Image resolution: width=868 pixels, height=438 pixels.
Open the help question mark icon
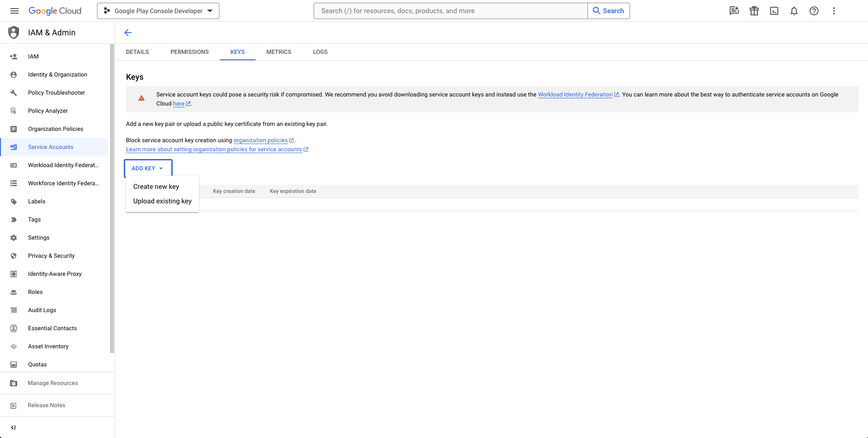pos(814,11)
